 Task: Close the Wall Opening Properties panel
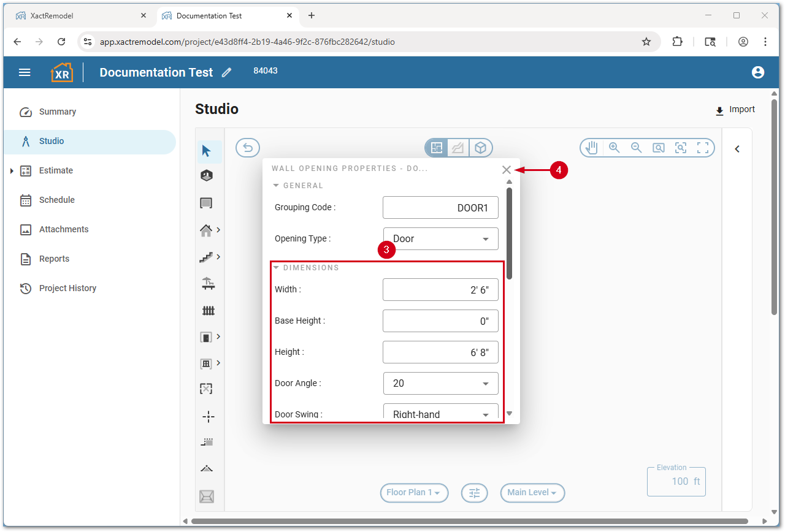pyautogui.click(x=507, y=170)
